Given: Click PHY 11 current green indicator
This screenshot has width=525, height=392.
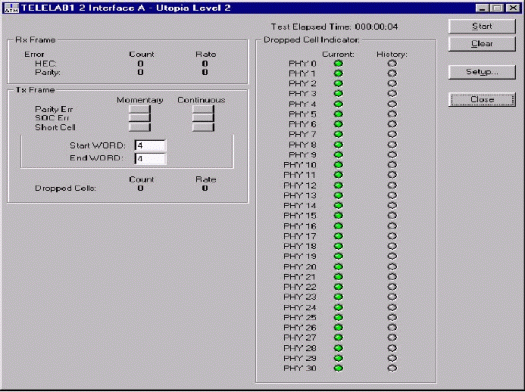Looking at the screenshot, I should tap(339, 175).
